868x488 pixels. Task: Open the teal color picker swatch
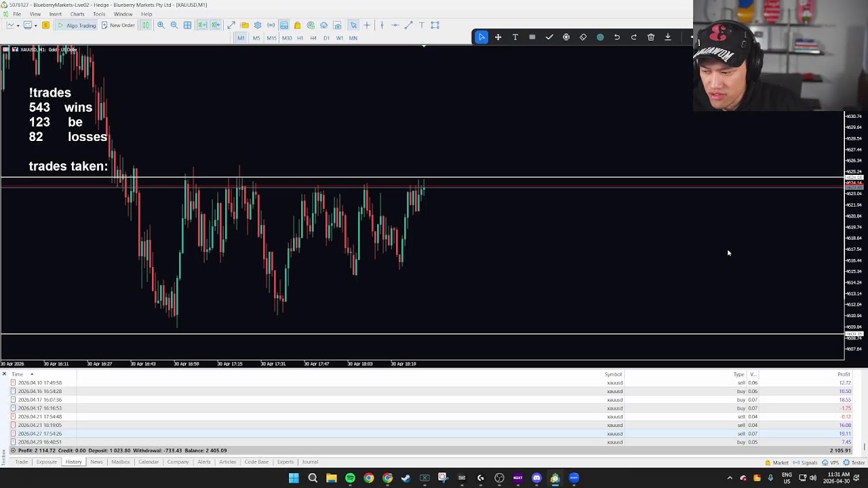[x=600, y=37]
